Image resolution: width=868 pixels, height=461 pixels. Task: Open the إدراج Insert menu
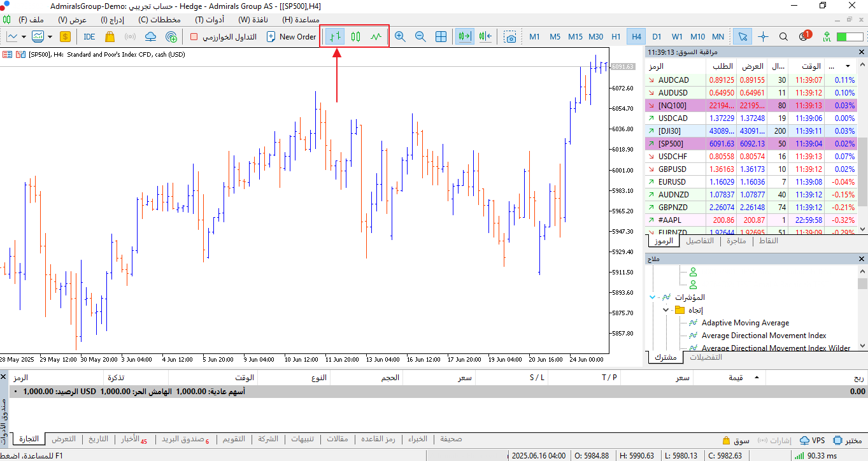tap(114, 19)
